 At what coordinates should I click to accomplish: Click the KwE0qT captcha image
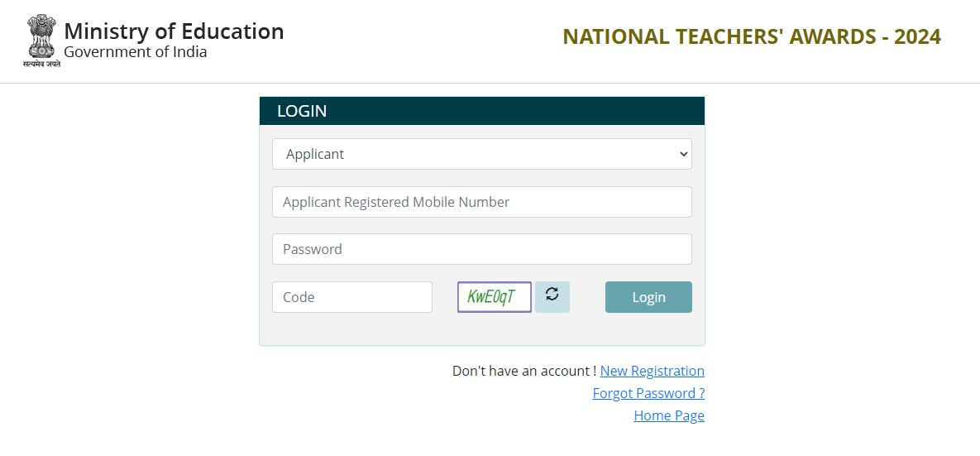pyautogui.click(x=495, y=296)
